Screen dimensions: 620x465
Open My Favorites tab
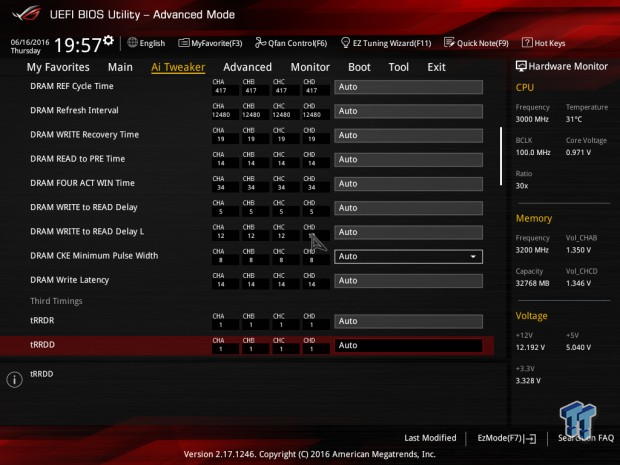58,67
